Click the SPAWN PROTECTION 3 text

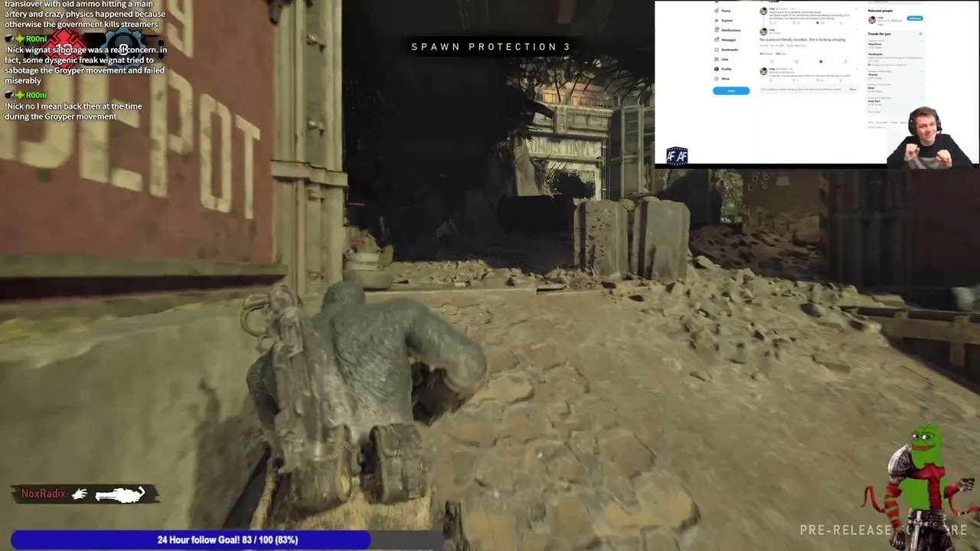pos(491,47)
